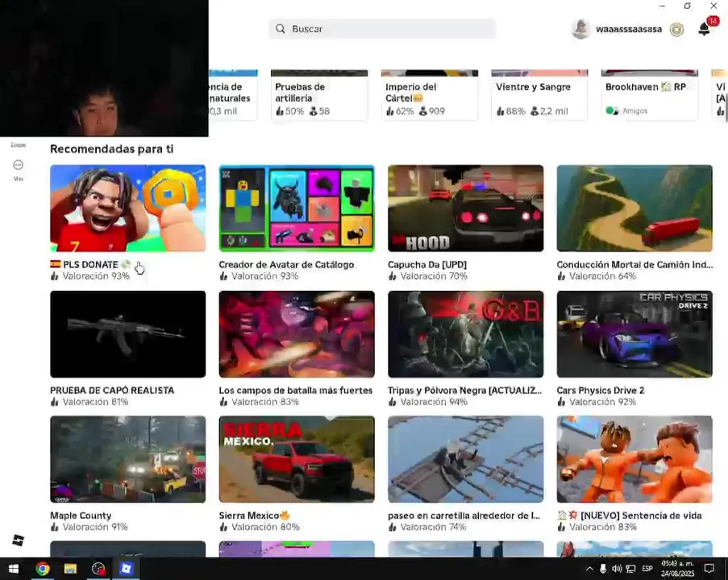Open Google Chrome from the taskbar

[x=42, y=569]
